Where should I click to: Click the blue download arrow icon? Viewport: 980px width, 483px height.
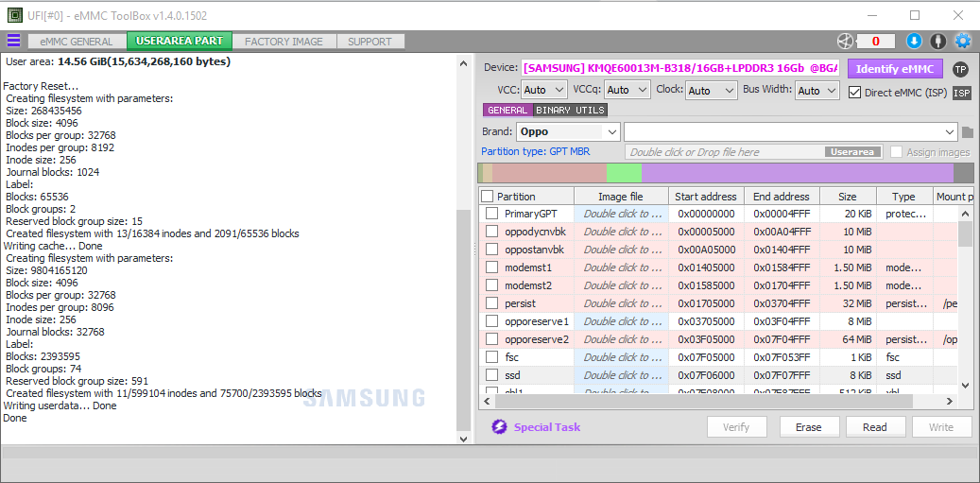(914, 42)
